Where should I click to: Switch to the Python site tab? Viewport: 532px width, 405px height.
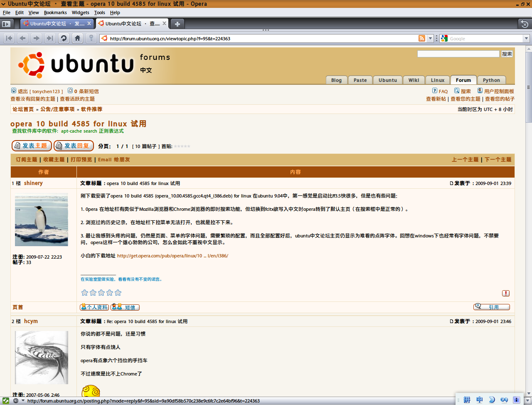pos(491,80)
